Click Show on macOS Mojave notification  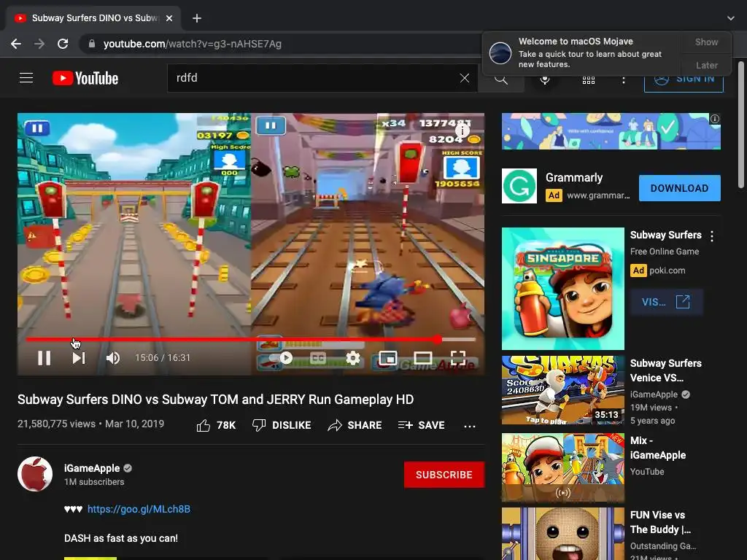[x=706, y=42]
